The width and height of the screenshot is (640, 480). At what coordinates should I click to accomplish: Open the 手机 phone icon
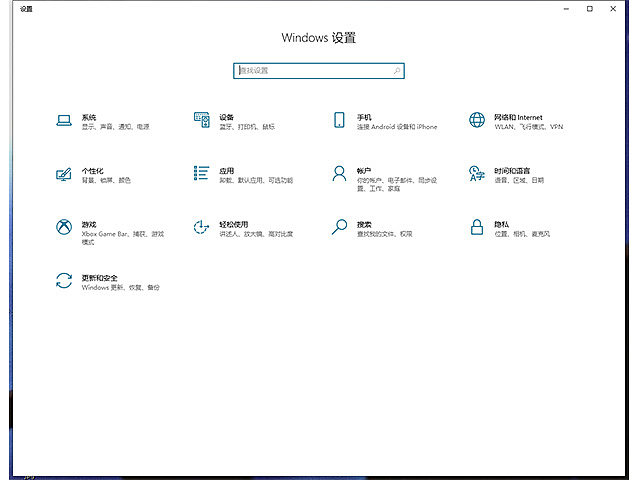point(339,120)
